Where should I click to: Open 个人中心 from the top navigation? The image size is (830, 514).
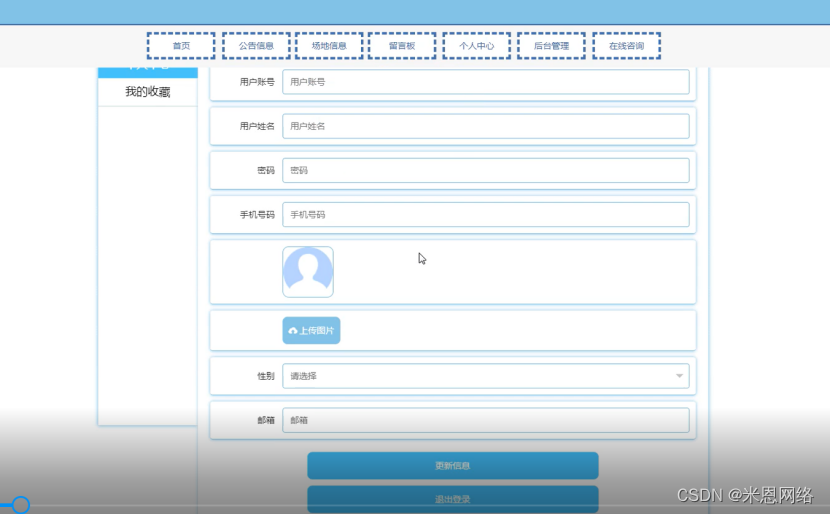tap(476, 46)
